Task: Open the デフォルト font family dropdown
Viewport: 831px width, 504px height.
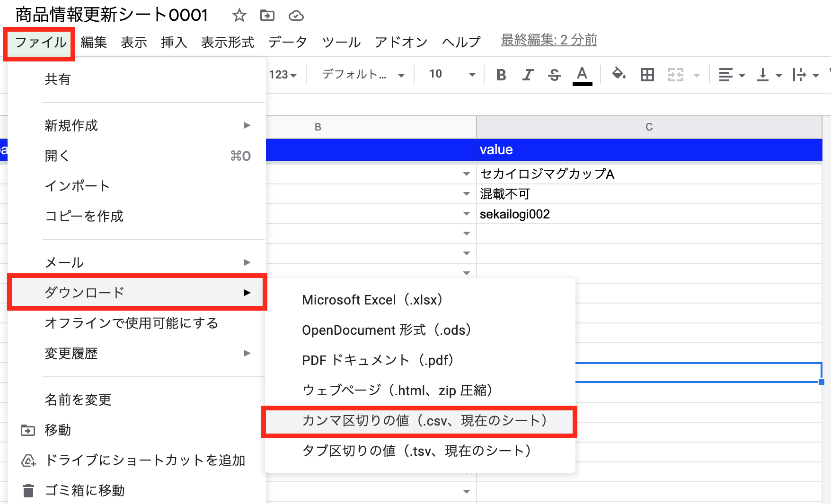Action: 363,75
